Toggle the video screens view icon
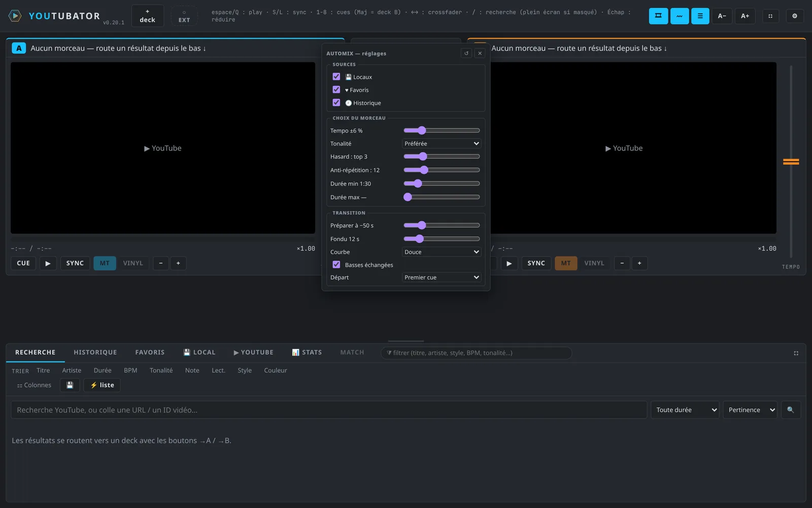This screenshot has height=508, width=812. coord(658,16)
